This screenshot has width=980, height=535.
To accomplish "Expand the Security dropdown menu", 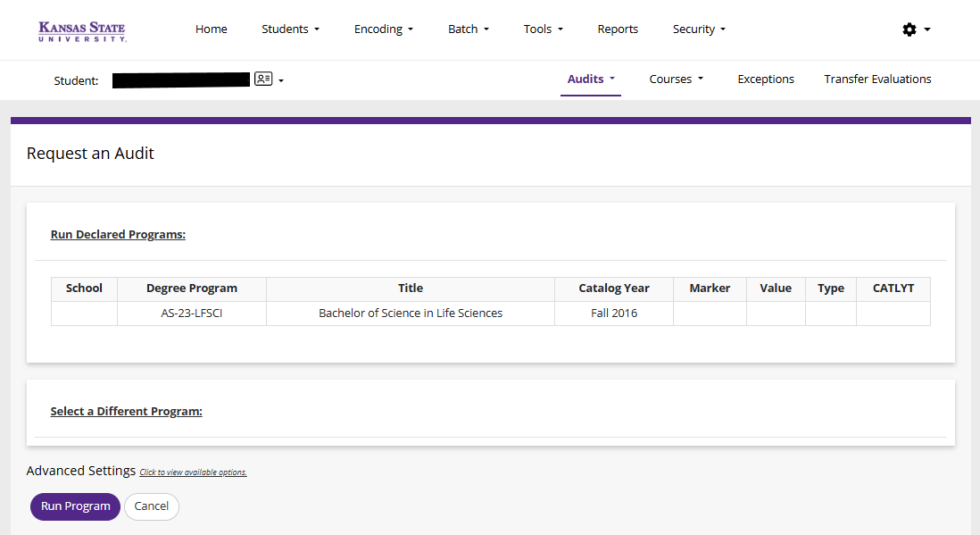I will coord(700,29).
